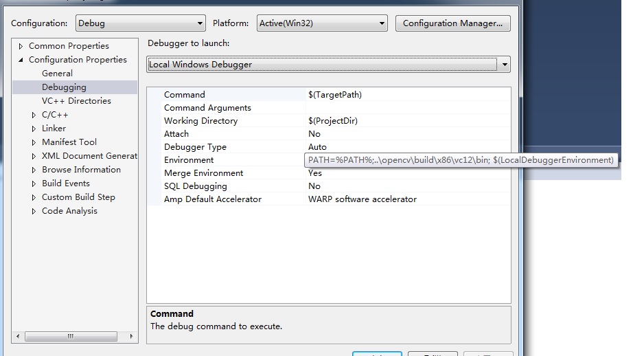Image resolution: width=644 pixels, height=356 pixels.
Task: Select the Debugging properties page
Action: (x=64, y=87)
